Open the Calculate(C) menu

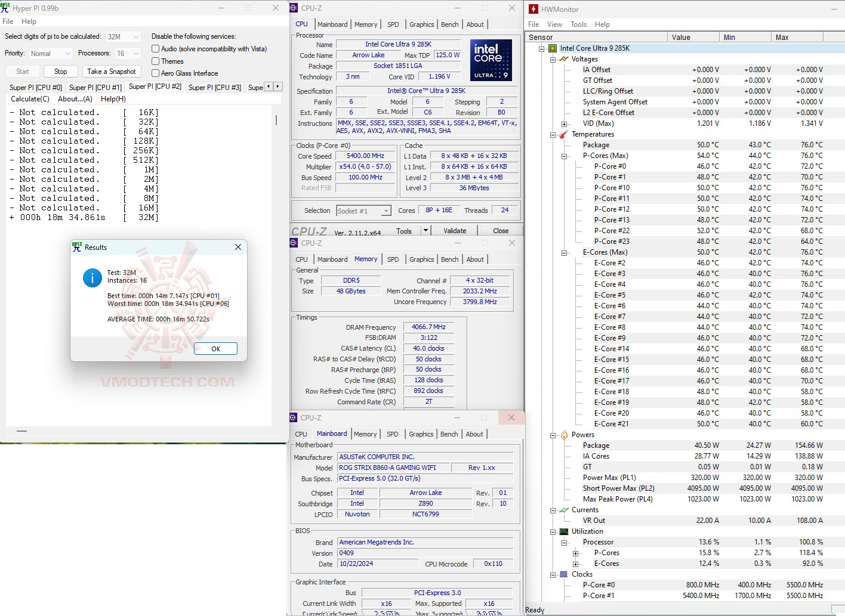click(x=30, y=99)
